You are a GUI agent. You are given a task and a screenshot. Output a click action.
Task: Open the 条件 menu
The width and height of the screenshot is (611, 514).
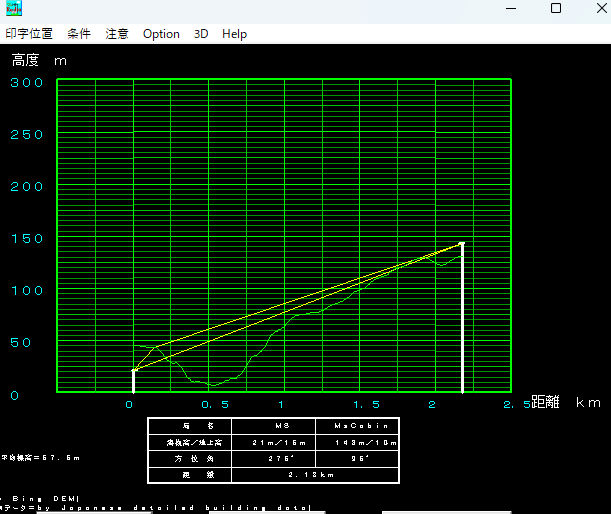pos(79,33)
